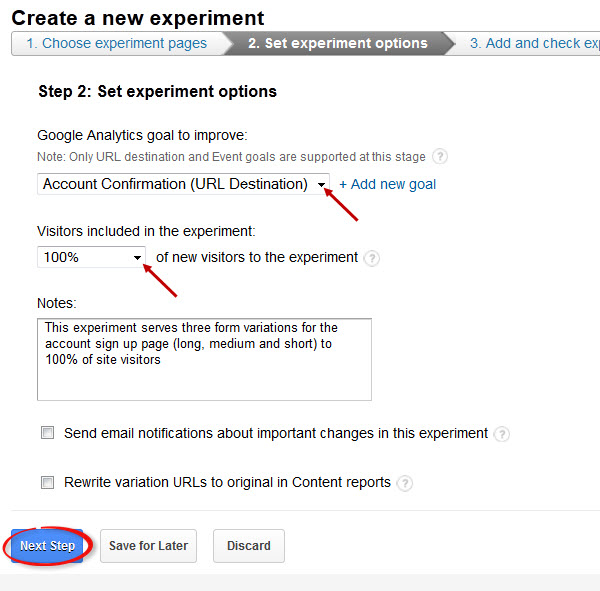Screen dimensions: 600x591
Task: Click the note about URL destination goals
Action: point(231,157)
